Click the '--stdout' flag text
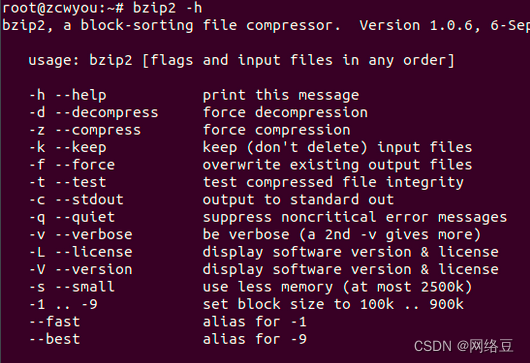530x363 pixels. pos(90,199)
